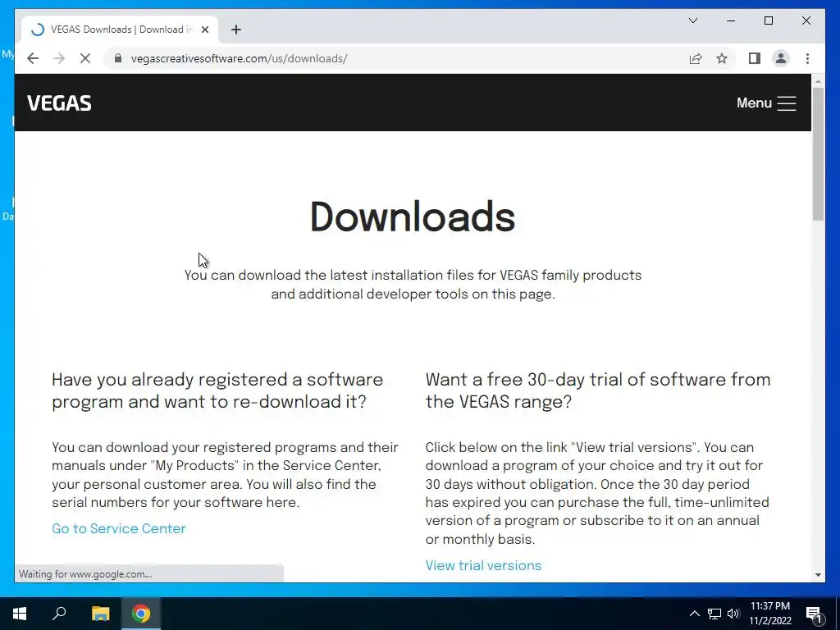Image resolution: width=840 pixels, height=630 pixels.
Task: Open Chrome side panel icon
Action: coord(755,58)
